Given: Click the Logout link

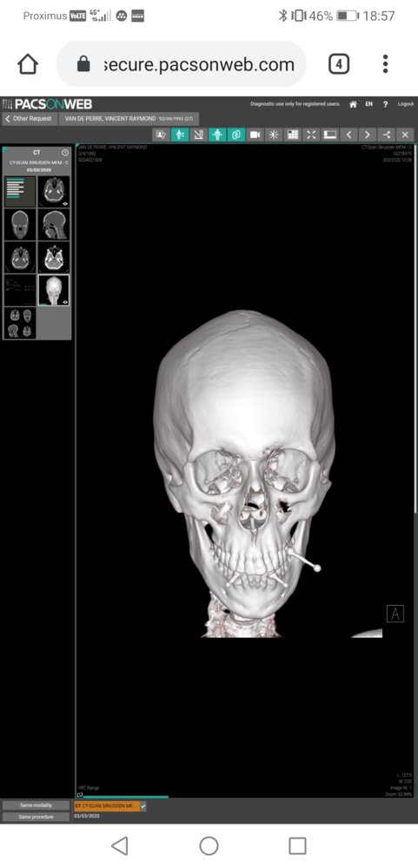Looking at the screenshot, I should click(x=405, y=104).
